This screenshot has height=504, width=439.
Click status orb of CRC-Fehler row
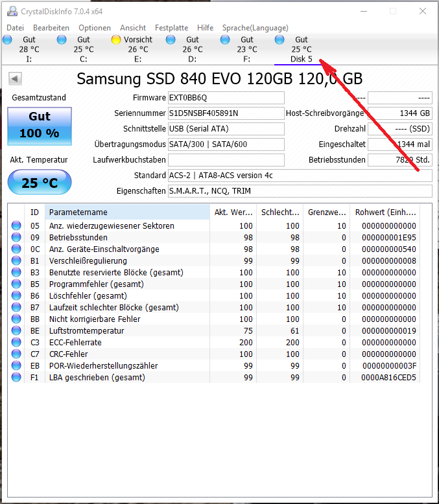pos(16,354)
